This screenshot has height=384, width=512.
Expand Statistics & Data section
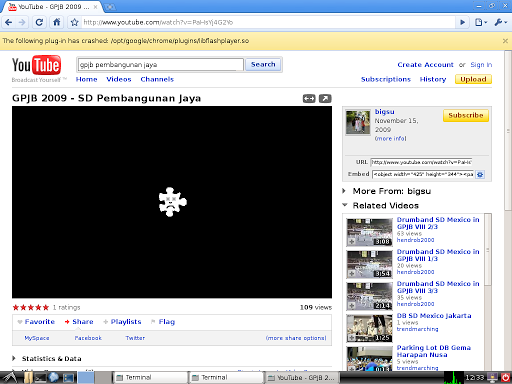tap(47, 359)
